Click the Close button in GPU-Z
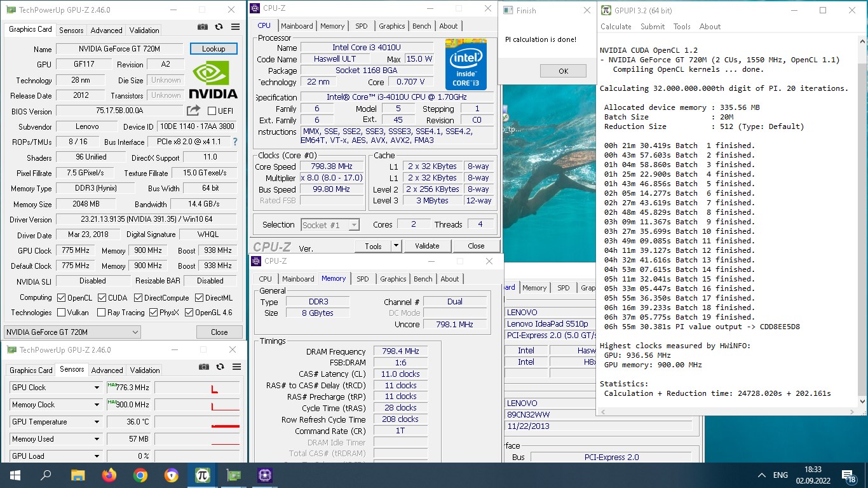Screen dimensions: 868x488 [219, 332]
